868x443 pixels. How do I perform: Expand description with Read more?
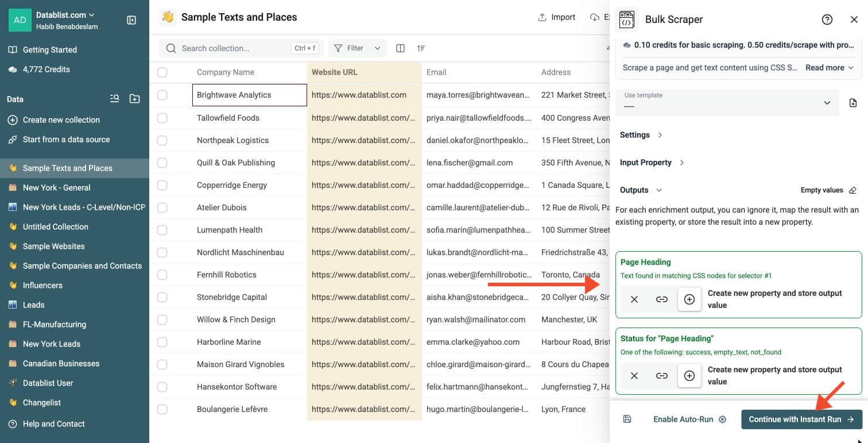[x=830, y=67]
